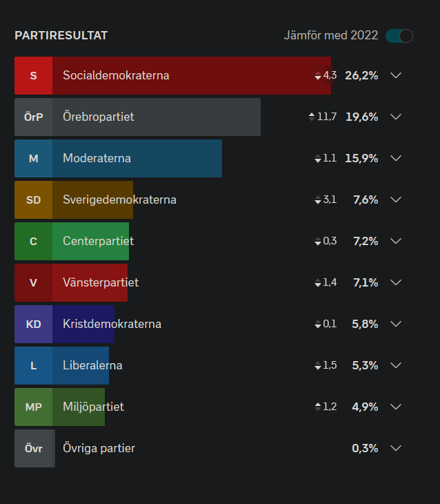Click the Vänsterpartiet red result bar
This screenshot has width=440, height=504.
(71, 283)
